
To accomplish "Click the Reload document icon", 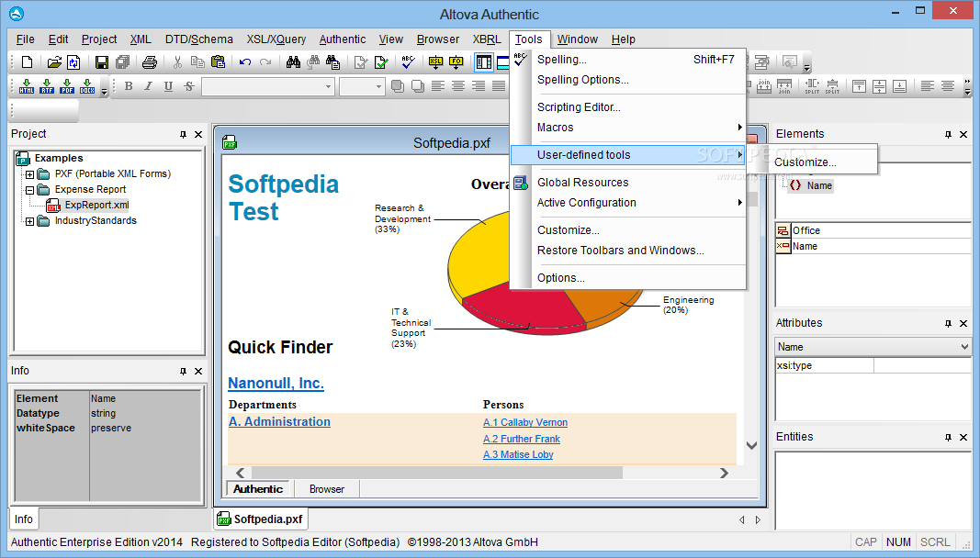I will [x=73, y=61].
